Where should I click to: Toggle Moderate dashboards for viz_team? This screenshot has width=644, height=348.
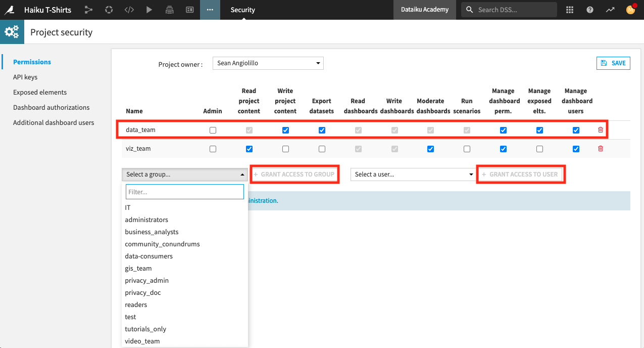430,149
